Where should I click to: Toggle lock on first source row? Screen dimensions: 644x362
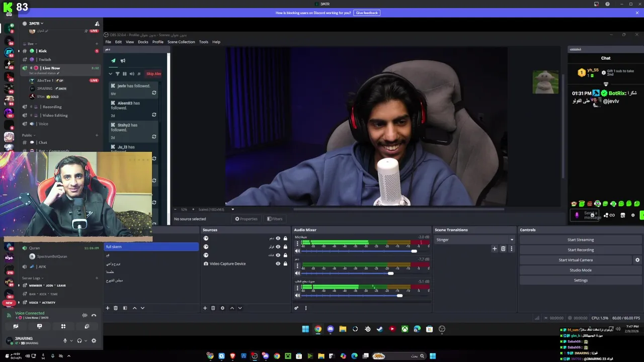click(x=285, y=238)
